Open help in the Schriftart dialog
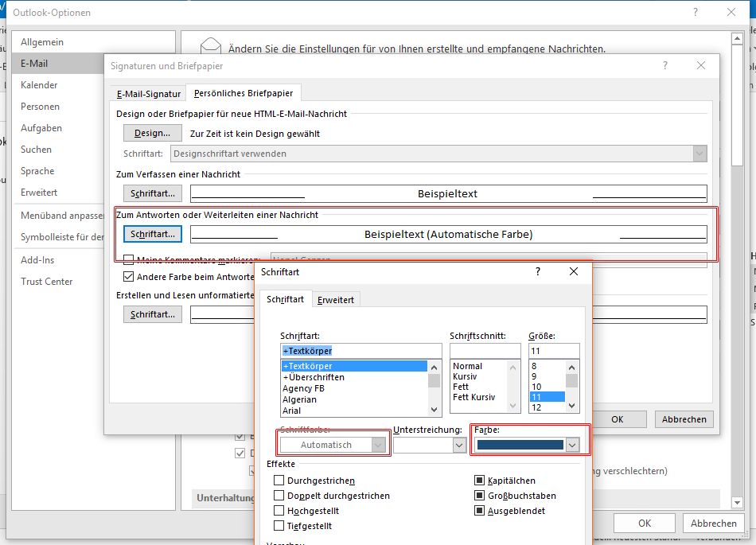Viewport: 756px width, 545px height. 538,272
